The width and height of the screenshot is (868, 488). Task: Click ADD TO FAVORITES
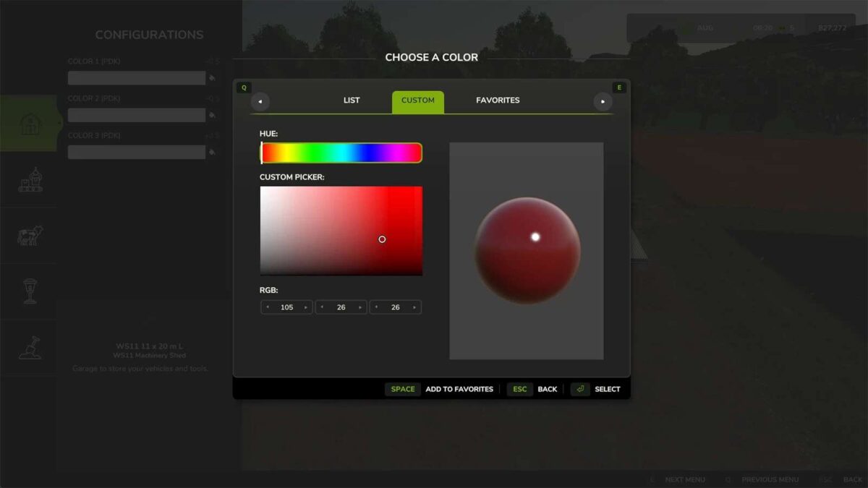(459, 389)
